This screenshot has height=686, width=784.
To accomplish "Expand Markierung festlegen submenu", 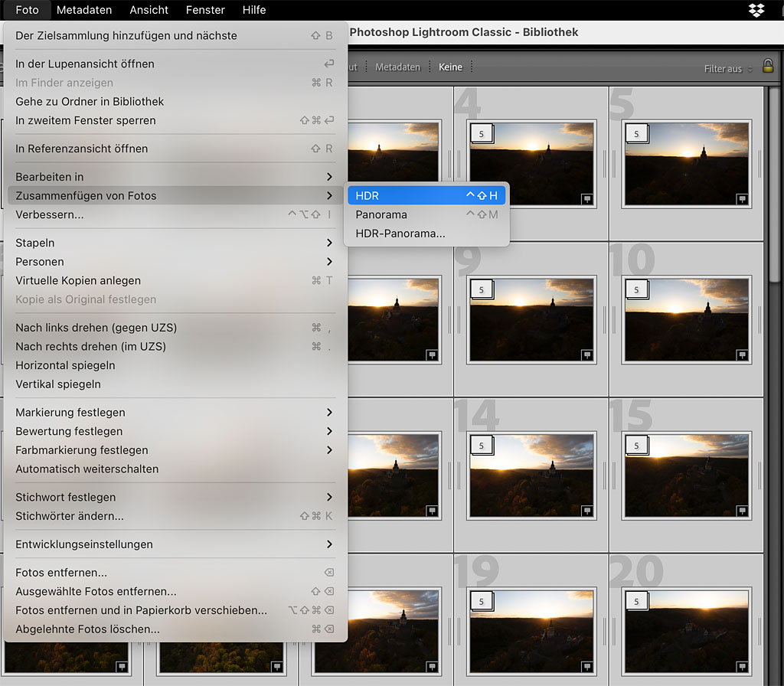I will 175,413.
